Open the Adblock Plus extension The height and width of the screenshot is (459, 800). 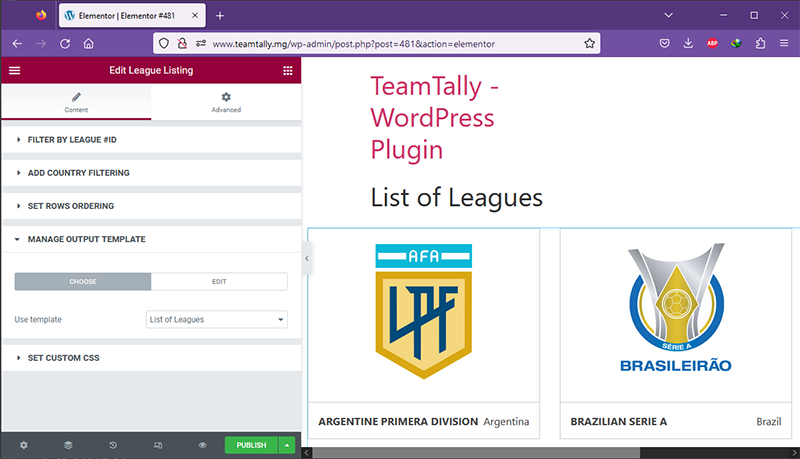tap(712, 44)
